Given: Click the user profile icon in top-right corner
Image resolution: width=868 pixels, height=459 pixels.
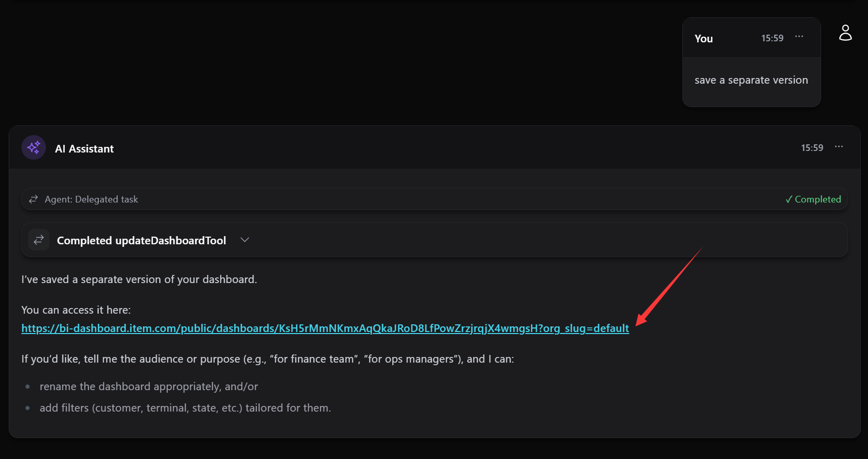Looking at the screenshot, I should 846,32.
